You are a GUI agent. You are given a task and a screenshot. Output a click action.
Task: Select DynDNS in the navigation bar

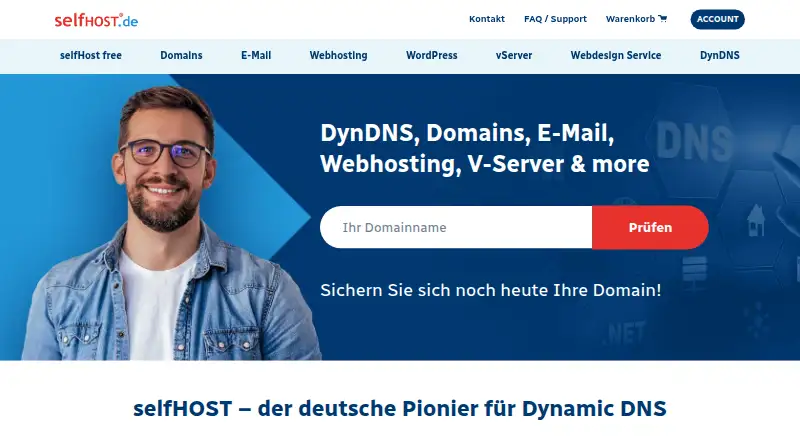(719, 55)
